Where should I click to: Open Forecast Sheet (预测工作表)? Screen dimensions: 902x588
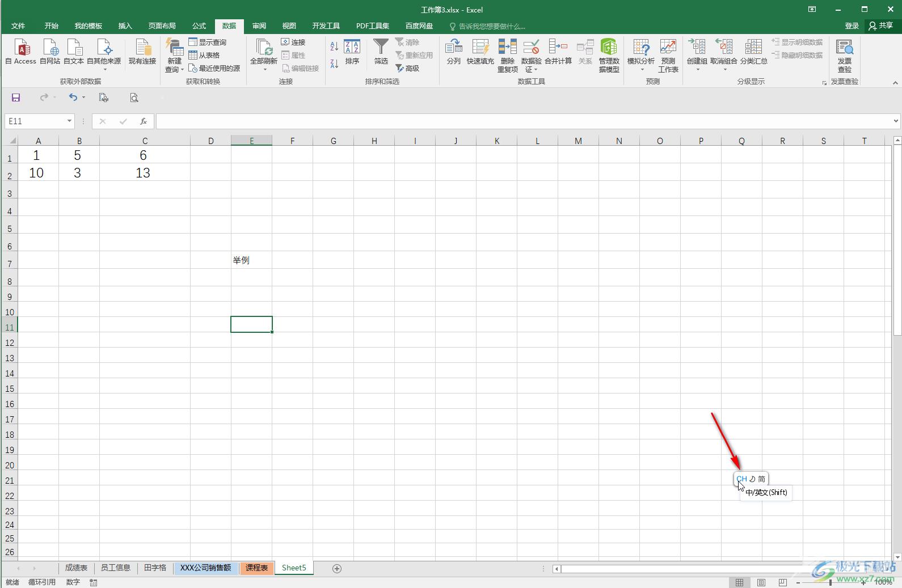pyautogui.click(x=668, y=55)
